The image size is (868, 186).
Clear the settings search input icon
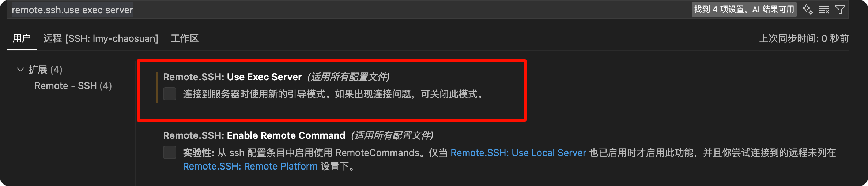(824, 10)
